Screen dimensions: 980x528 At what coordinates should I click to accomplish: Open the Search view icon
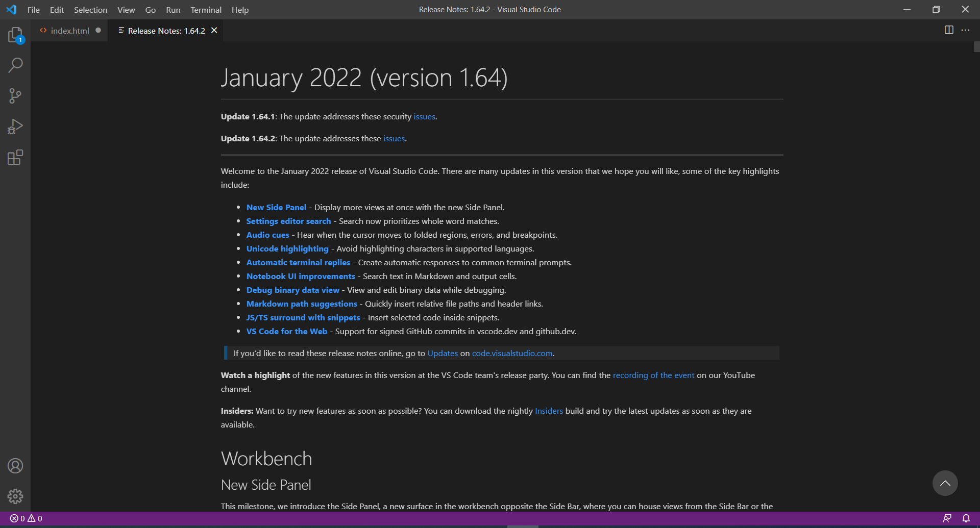pyautogui.click(x=15, y=65)
